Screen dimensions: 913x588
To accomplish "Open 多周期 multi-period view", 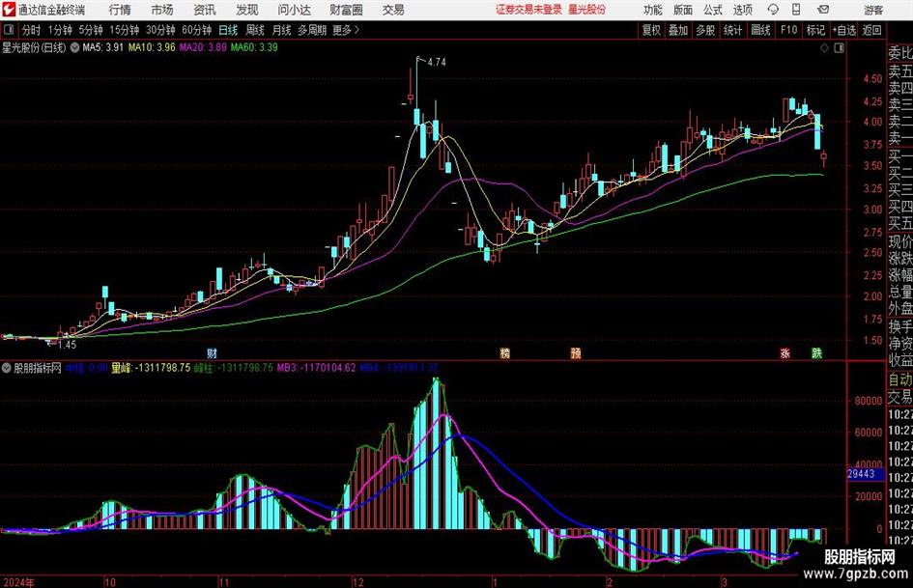I will point(312,30).
